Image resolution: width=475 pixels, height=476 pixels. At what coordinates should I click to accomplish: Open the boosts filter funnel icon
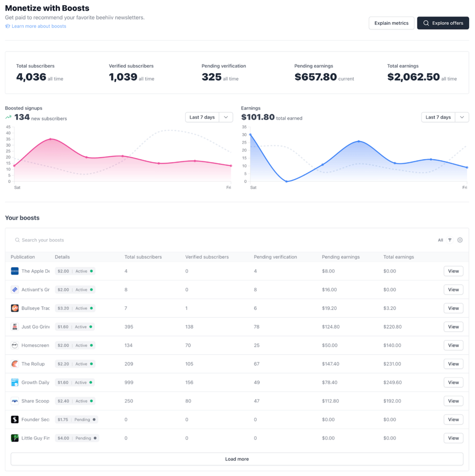450,240
